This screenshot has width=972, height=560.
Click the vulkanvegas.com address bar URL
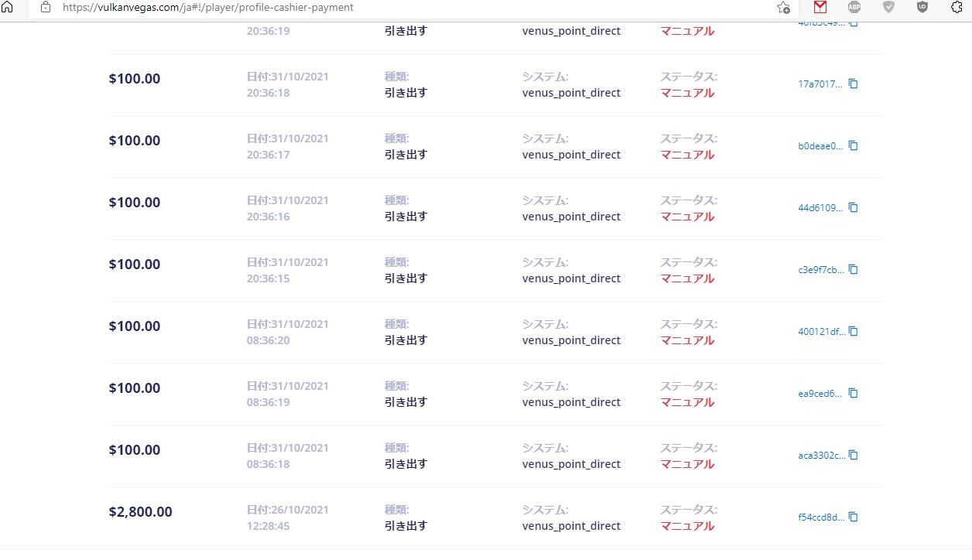[x=207, y=7]
